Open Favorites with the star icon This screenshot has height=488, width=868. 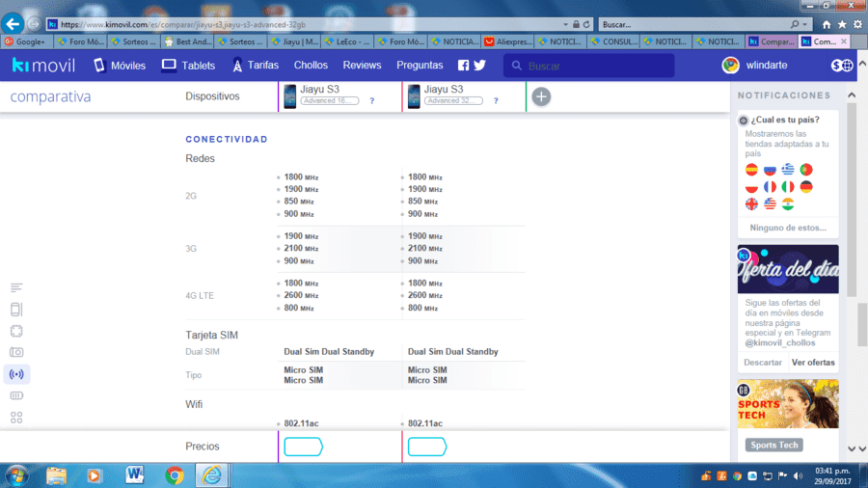point(842,24)
